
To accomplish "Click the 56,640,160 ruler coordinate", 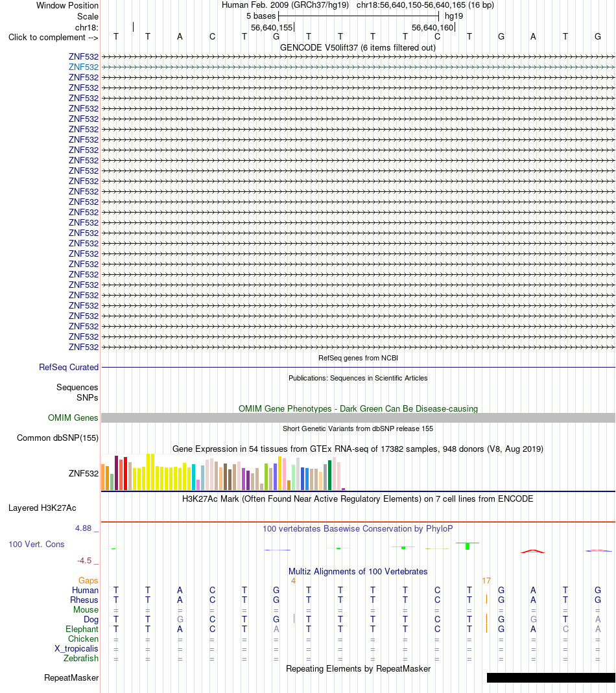I will click(x=432, y=27).
